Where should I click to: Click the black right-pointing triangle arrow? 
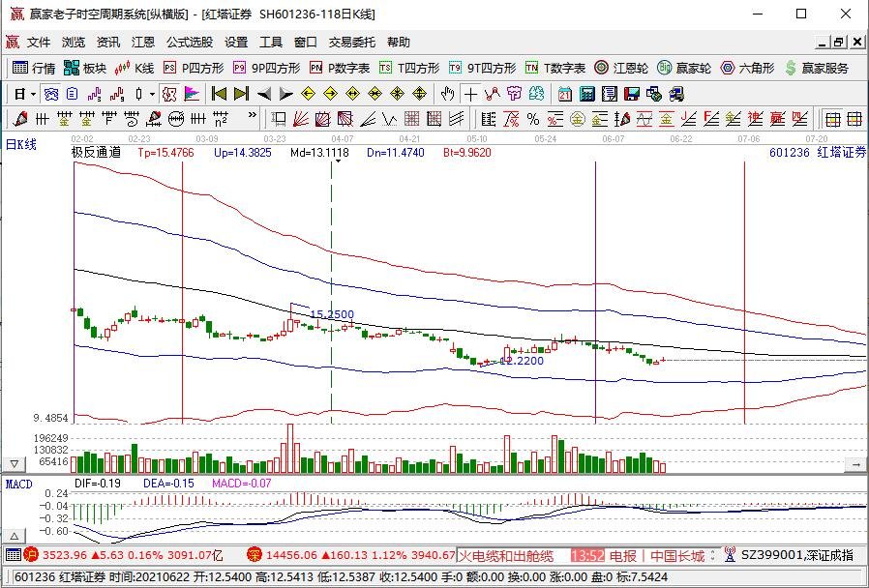(x=286, y=94)
